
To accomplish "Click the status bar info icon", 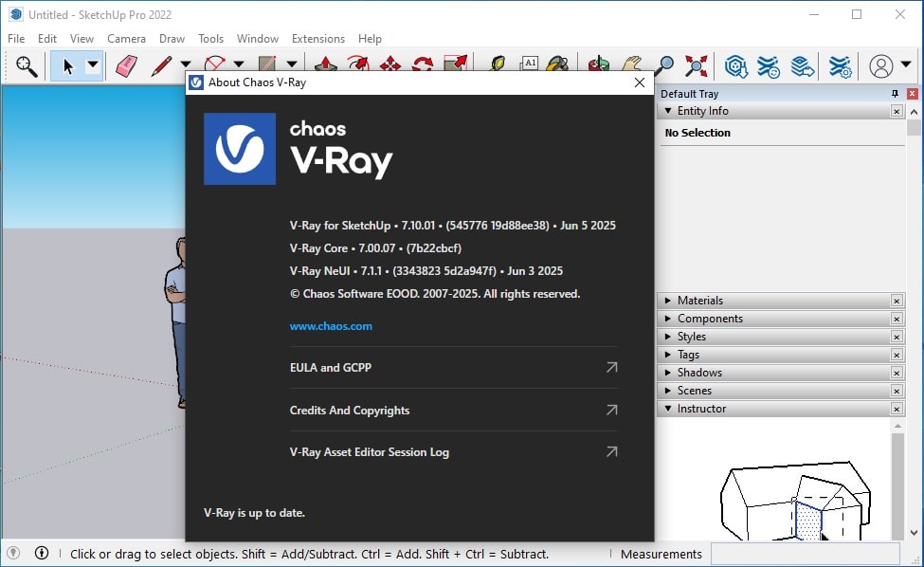I will pos(42,553).
